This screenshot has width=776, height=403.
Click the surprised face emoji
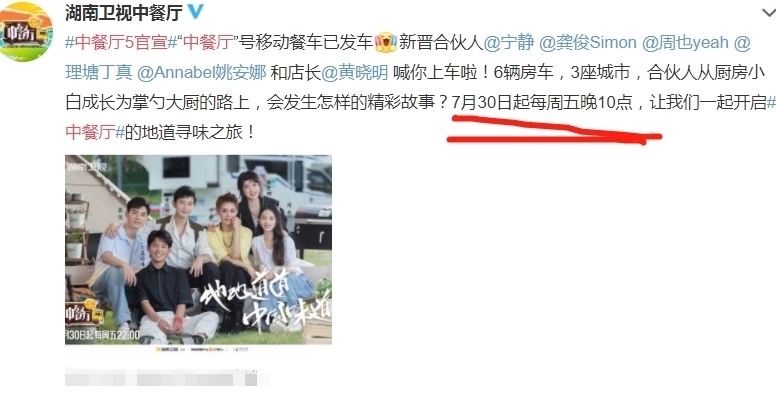tap(386, 43)
